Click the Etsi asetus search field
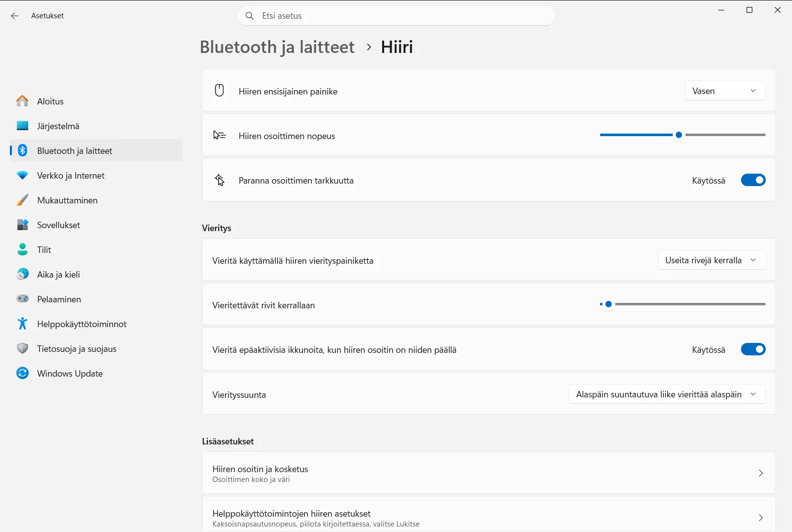Screen dimensions: 792x532 point(396,16)
